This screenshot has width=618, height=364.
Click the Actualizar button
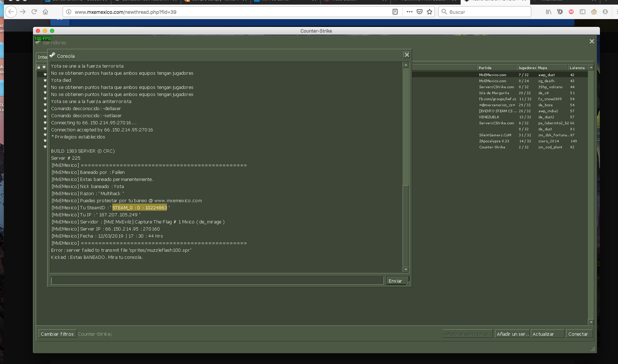click(x=547, y=334)
